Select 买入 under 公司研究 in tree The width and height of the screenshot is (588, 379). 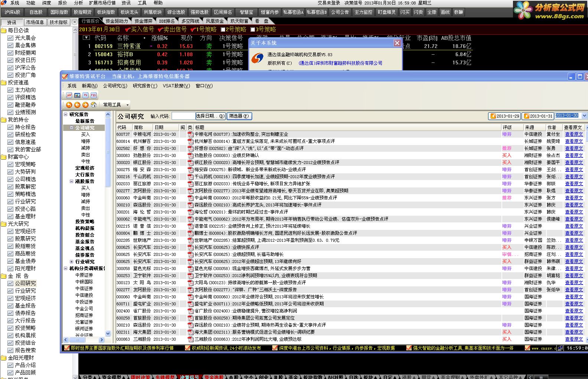coord(85,135)
